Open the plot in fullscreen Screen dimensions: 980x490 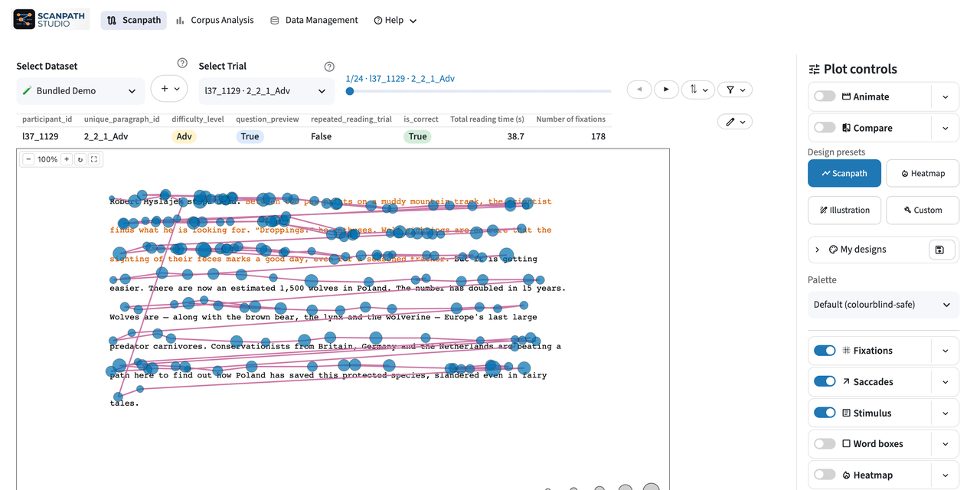click(94, 159)
